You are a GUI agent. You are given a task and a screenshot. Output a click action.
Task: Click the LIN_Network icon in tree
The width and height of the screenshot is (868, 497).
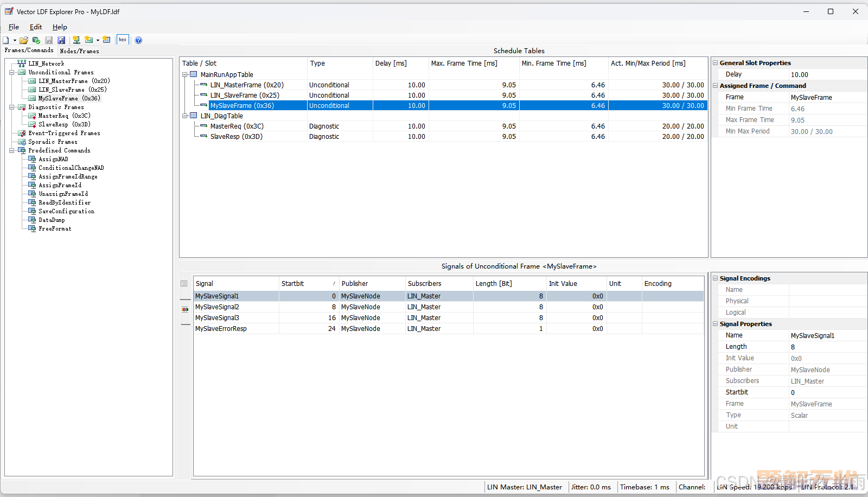[22, 63]
